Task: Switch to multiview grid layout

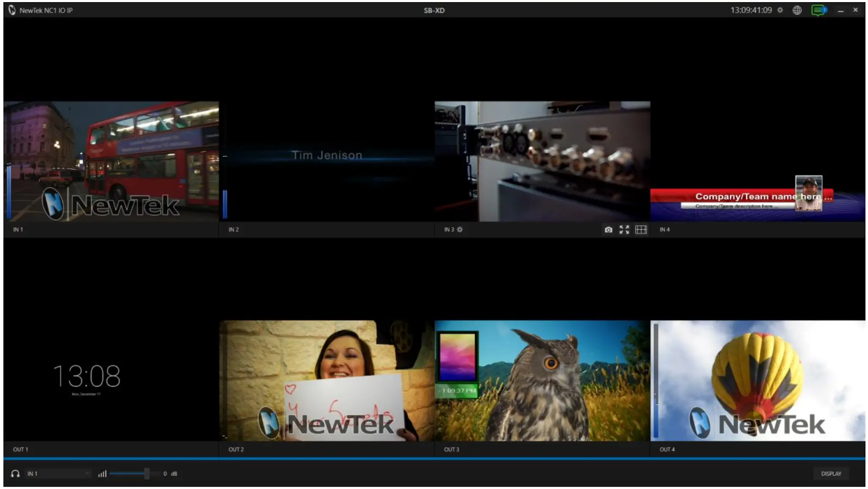Action: point(641,229)
